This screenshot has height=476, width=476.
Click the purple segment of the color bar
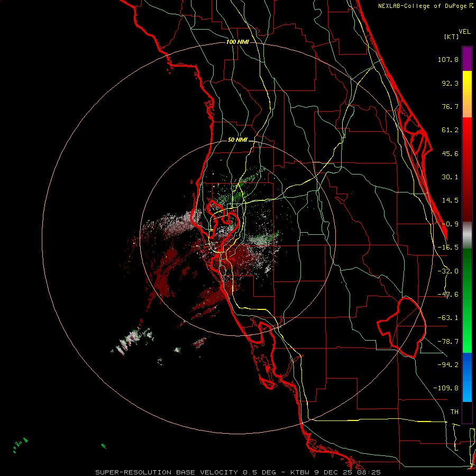(467, 59)
